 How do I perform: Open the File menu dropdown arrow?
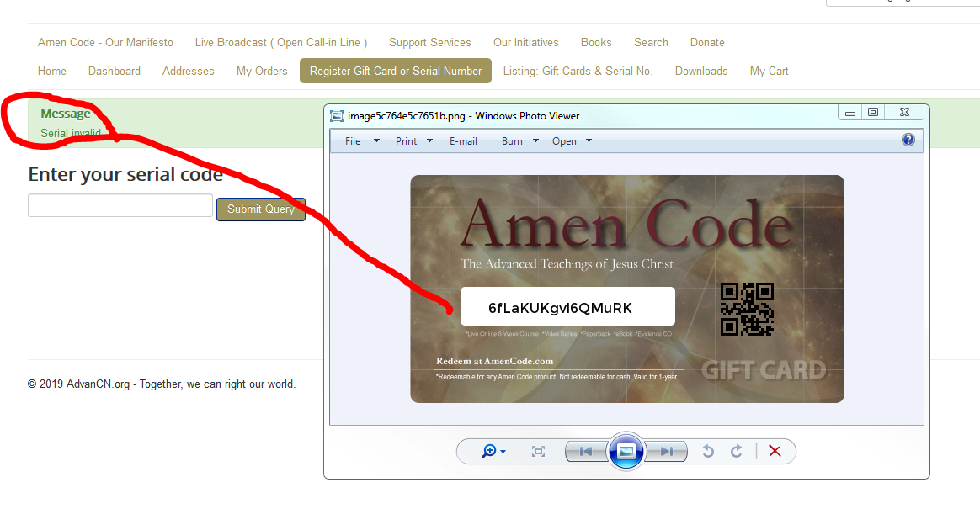(x=376, y=141)
